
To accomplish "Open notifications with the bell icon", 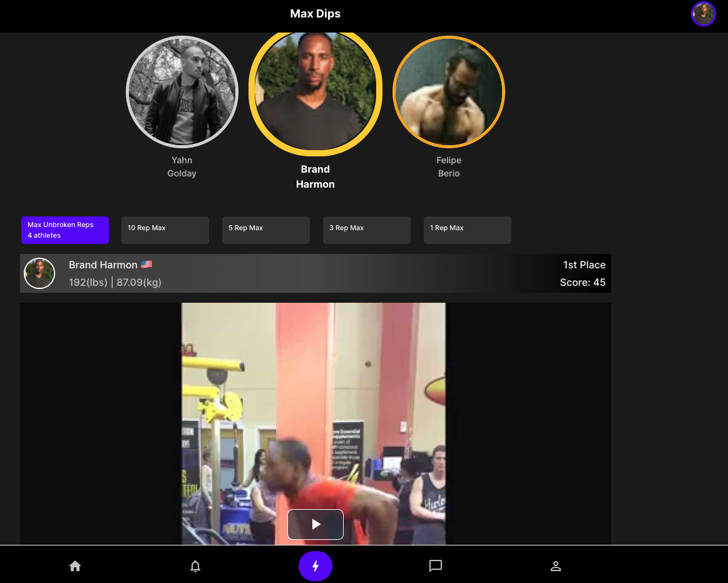I will coord(195,565).
